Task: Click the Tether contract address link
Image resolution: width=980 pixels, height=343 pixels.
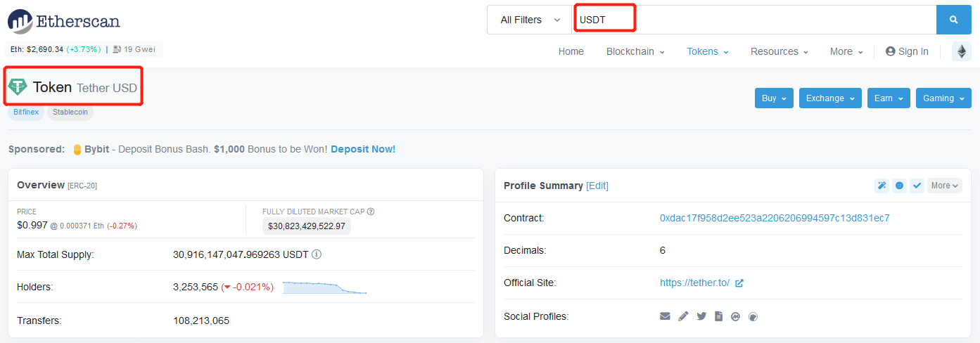Action: coord(775,218)
